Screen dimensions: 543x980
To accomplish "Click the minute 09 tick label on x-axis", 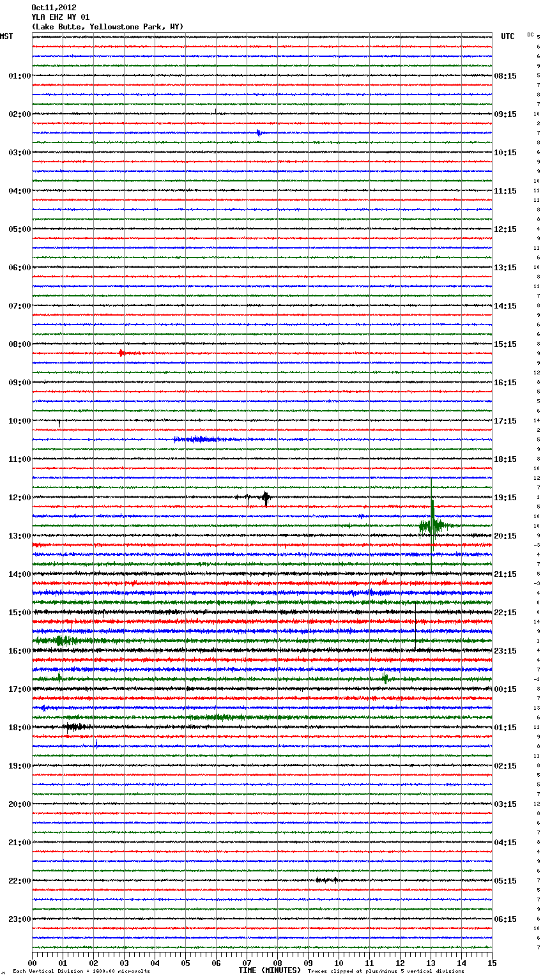I will [x=308, y=963].
